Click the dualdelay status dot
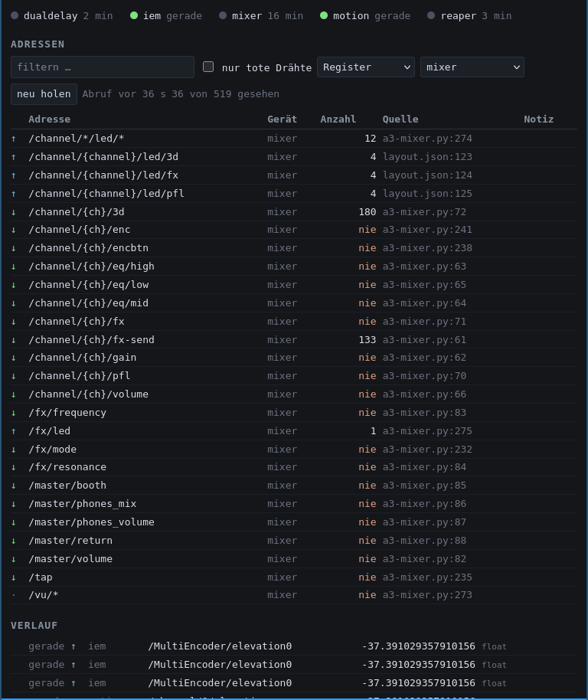This screenshot has width=588, height=700. 15,15
